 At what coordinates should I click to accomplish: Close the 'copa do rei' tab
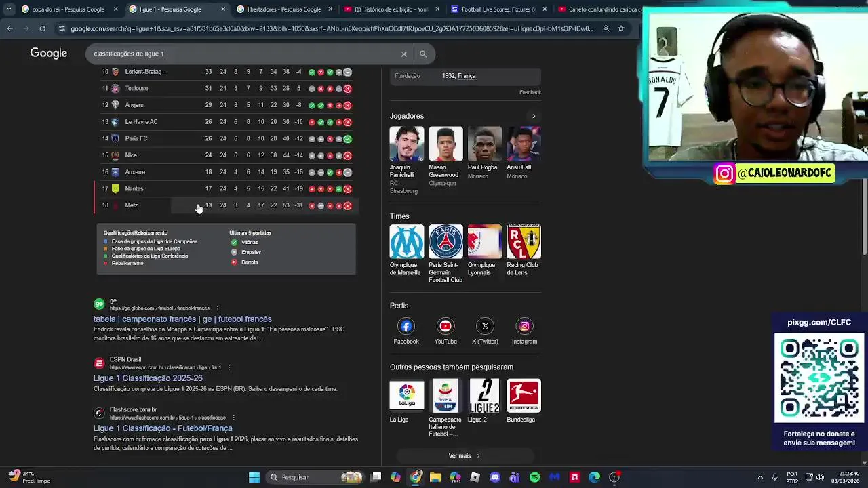(115, 9)
